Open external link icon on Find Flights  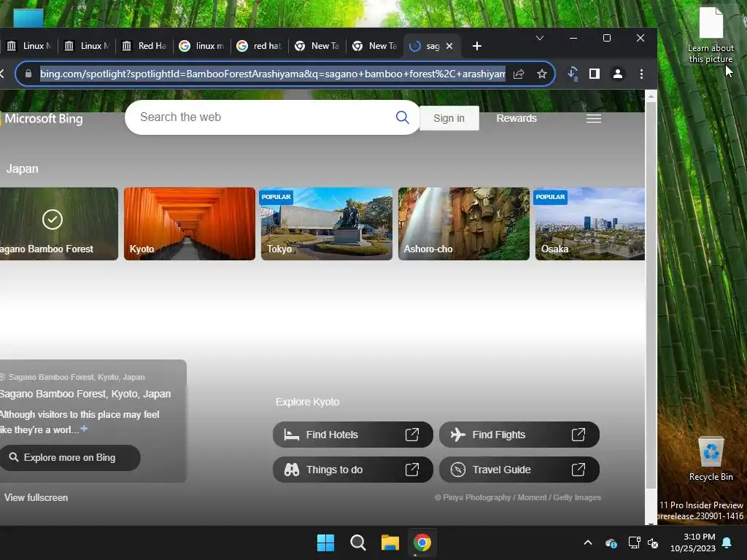578,435
